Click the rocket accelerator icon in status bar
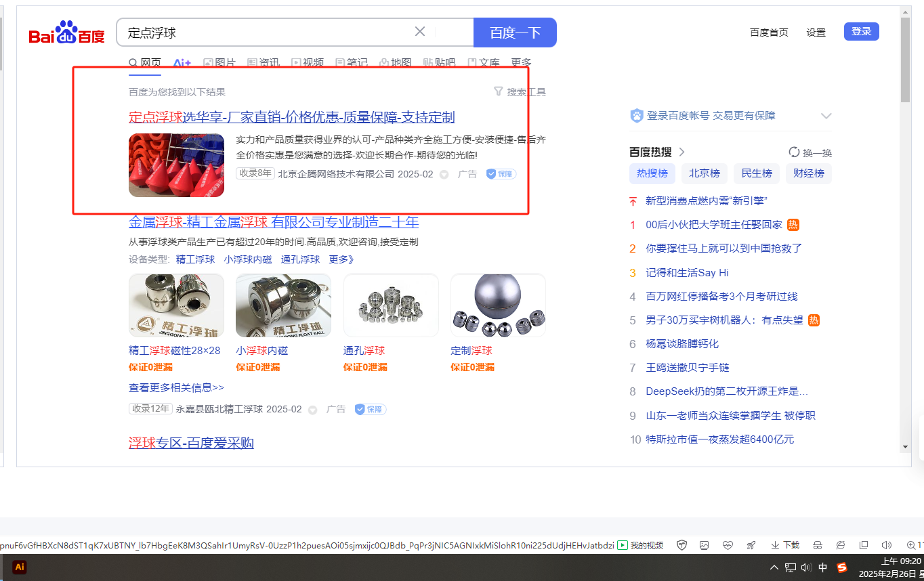This screenshot has width=924, height=581. point(751,545)
